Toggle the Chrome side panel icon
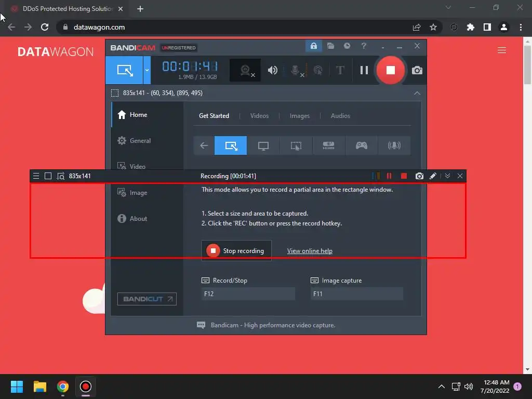The height and width of the screenshot is (399, 532). 487,27
